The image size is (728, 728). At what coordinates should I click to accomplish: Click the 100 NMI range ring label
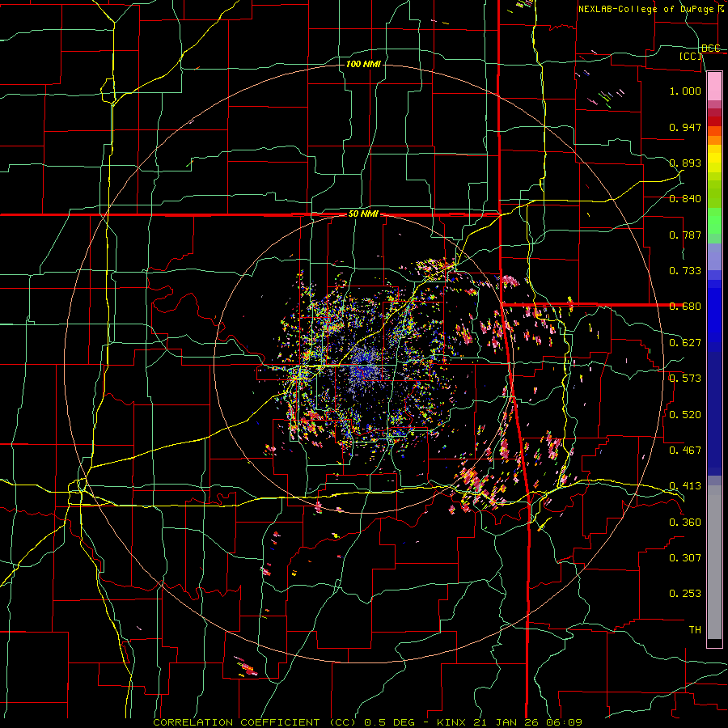(363, 64)
